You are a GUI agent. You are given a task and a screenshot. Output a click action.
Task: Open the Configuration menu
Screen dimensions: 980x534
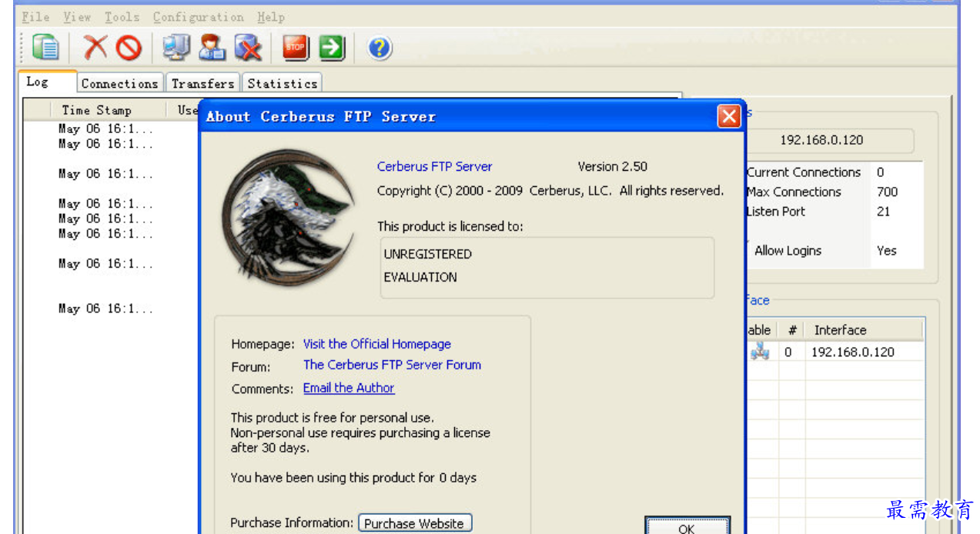click(x=199, y=17)
